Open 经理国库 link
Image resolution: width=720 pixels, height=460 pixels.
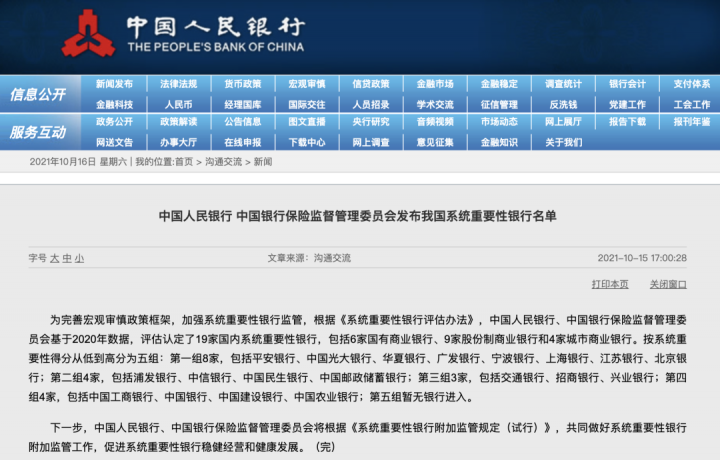point(242,105)
